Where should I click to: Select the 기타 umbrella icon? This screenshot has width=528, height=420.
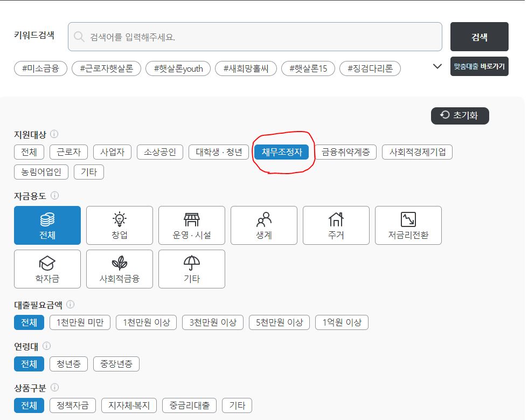point(191,269)
